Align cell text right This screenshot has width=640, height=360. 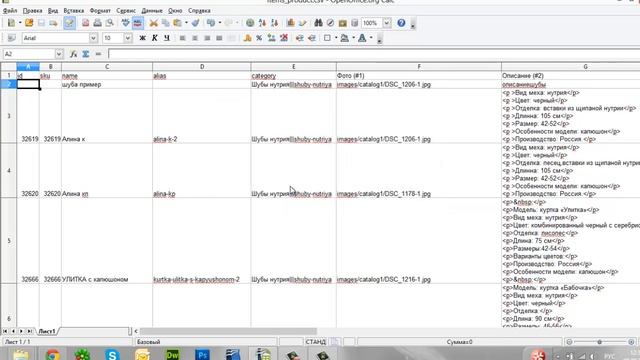pos(207,38)
